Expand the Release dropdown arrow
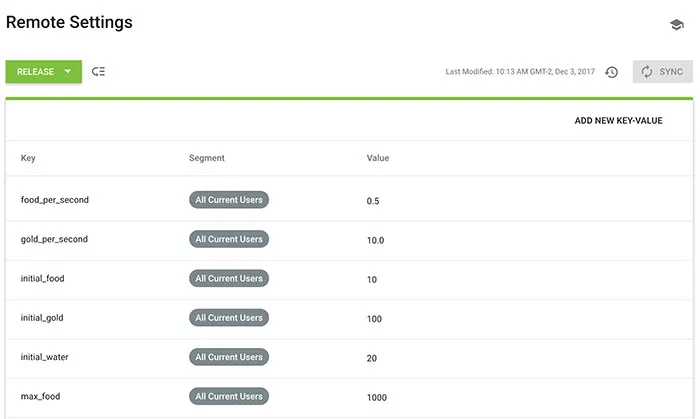Viewport: 700px width, 419px height. tap(68, 71)
